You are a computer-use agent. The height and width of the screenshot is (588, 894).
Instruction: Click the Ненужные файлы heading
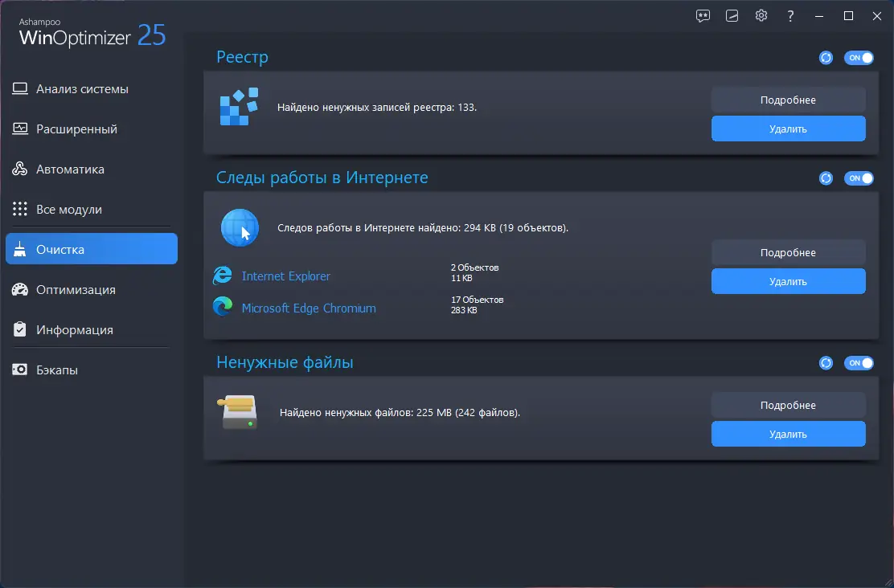(285, 362)
